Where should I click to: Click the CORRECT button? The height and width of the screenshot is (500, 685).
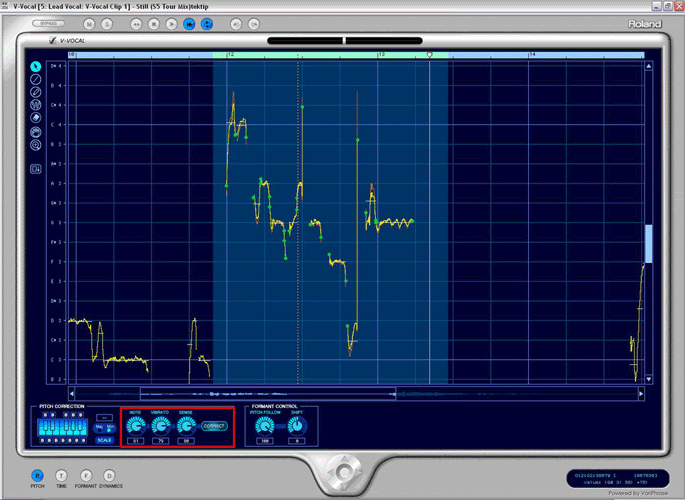214,426
